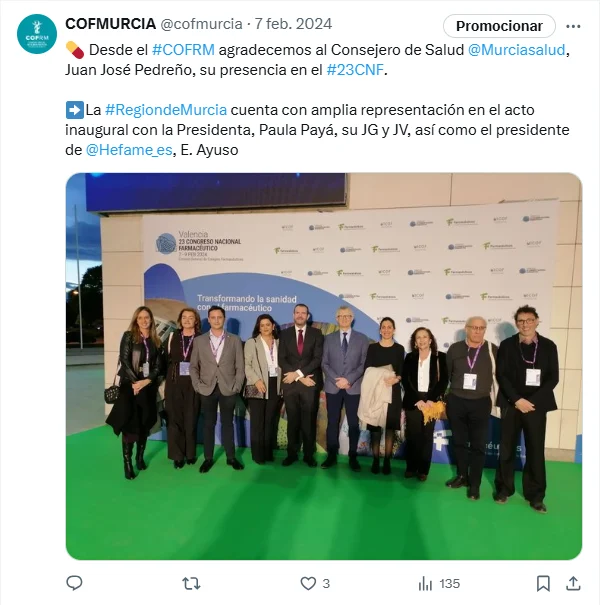Viewport: 600px width, 605px height.
Task: Click the retweet arrows icon
Action: 191,583
